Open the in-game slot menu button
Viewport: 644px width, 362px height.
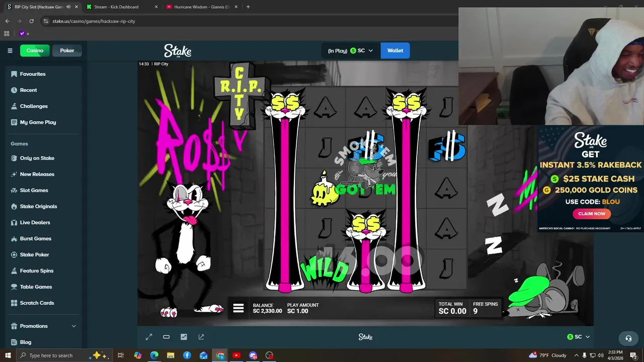[238, 308]
